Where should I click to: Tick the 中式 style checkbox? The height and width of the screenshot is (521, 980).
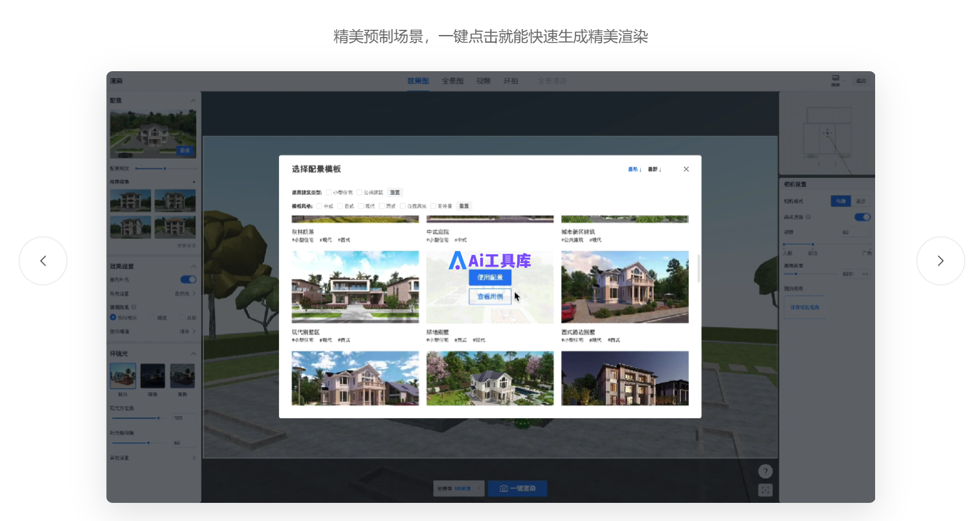point(319,206)
